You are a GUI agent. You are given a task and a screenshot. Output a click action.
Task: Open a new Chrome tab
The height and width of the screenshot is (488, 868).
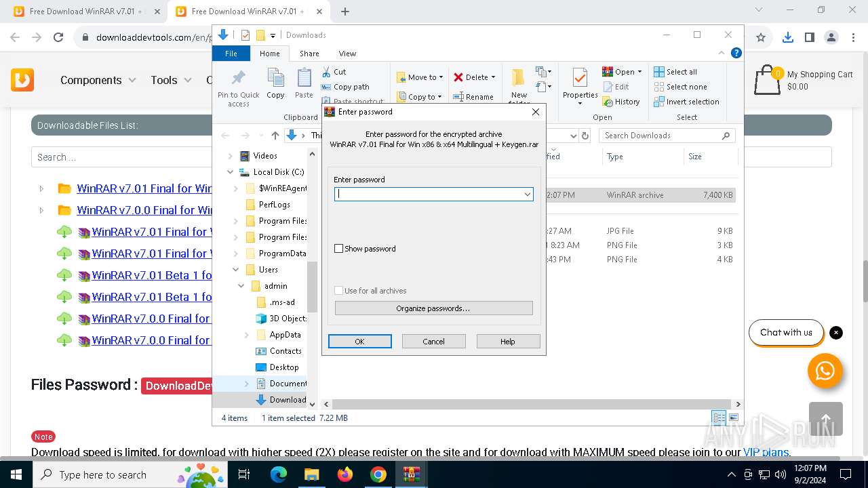345,12
